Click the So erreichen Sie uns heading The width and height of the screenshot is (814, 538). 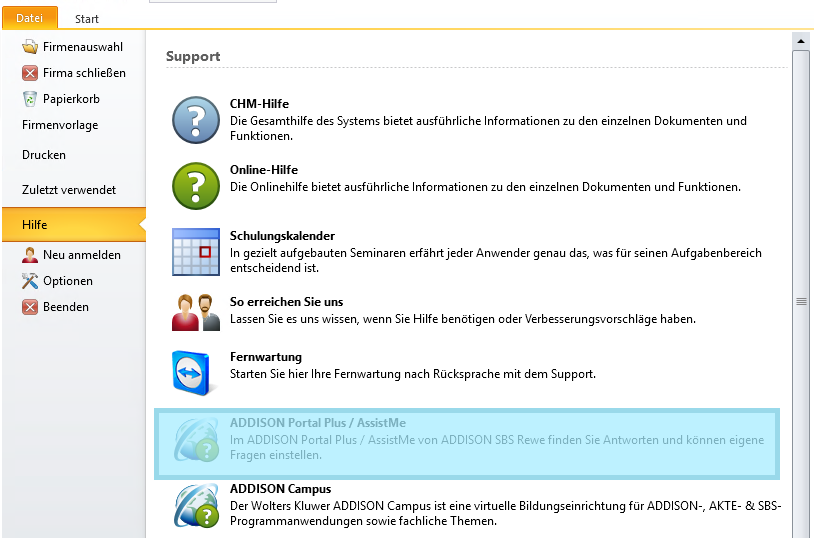click(287, 302)
